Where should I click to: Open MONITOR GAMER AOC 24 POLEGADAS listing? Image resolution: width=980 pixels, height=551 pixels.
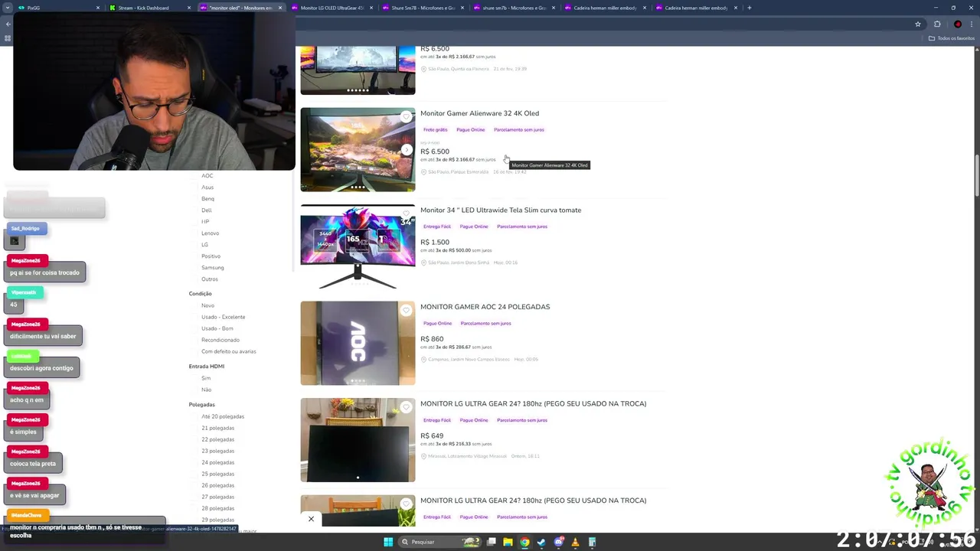pos(485,307)
